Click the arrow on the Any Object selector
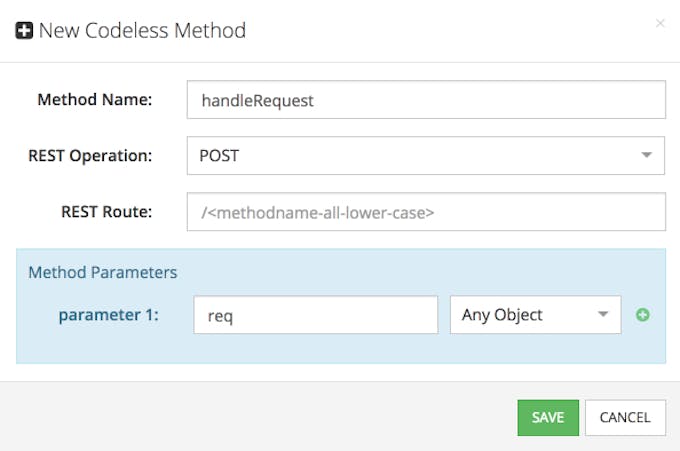680x451 pixels. coord(603,315)
